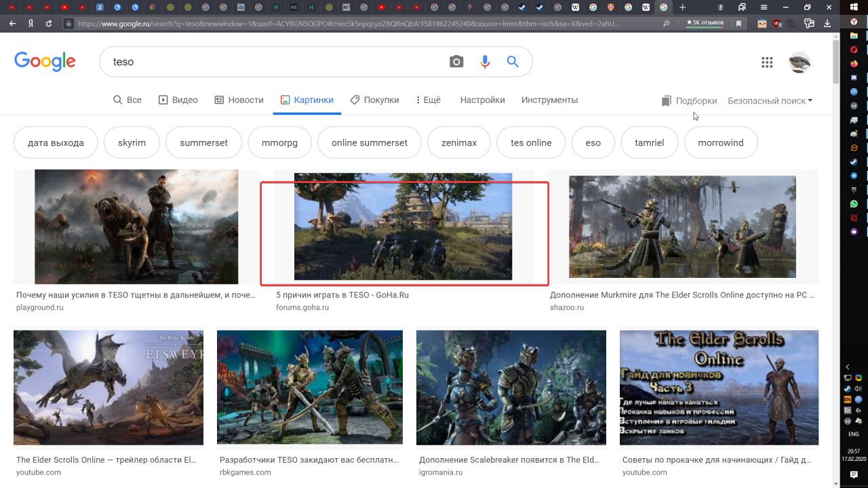Image resolution: width=868 pixels, height=488 pixels.
Task: Open the playground.ru bear warrior image
Action: pyautogui.click(x=136, y=226)
